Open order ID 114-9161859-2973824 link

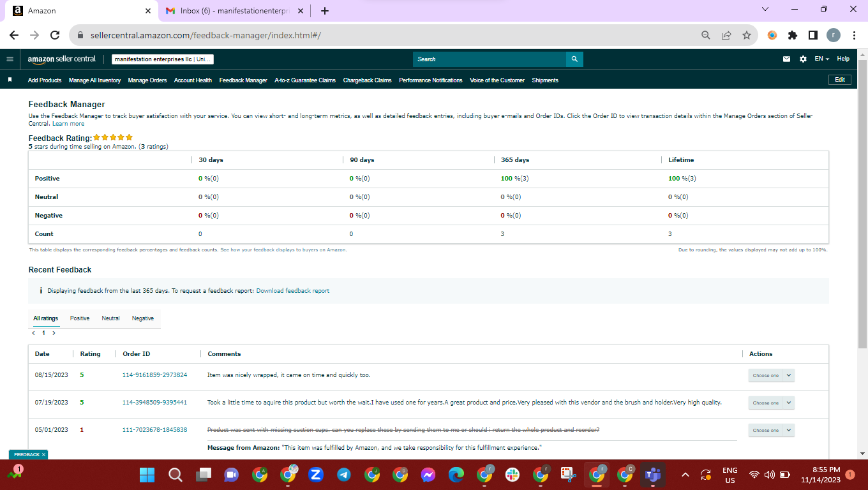point(155,375)
